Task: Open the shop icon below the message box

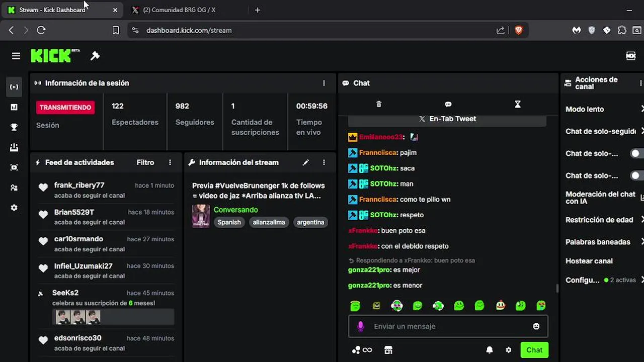Action: pos(388,350)
